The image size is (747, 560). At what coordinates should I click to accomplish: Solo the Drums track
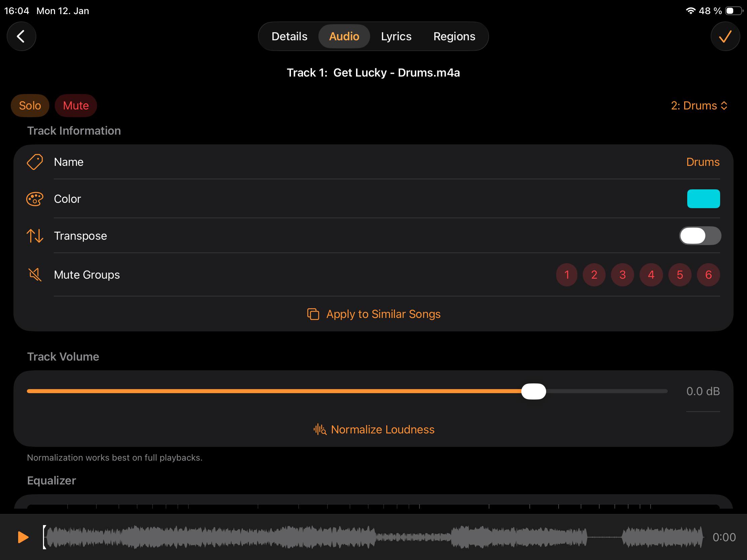pyautogui.click(x=30, y=105)
